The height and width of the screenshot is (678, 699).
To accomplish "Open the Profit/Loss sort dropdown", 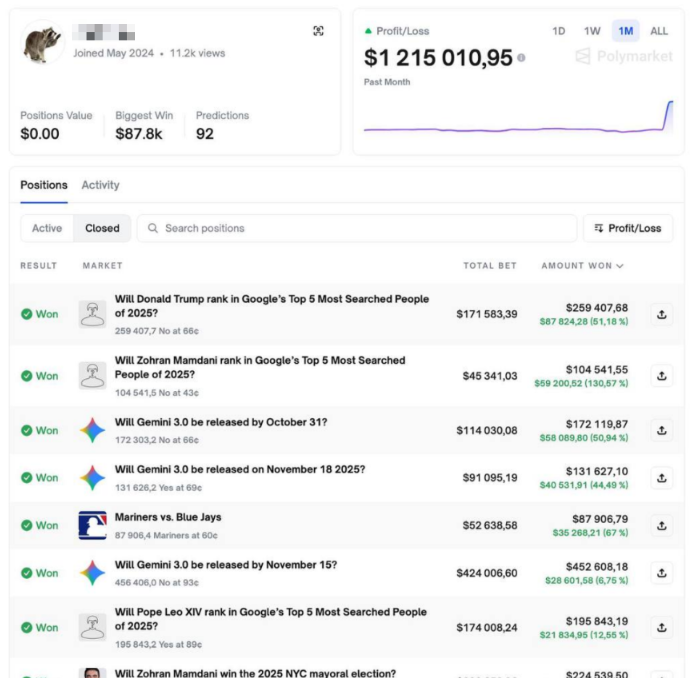I will point(628,228).
